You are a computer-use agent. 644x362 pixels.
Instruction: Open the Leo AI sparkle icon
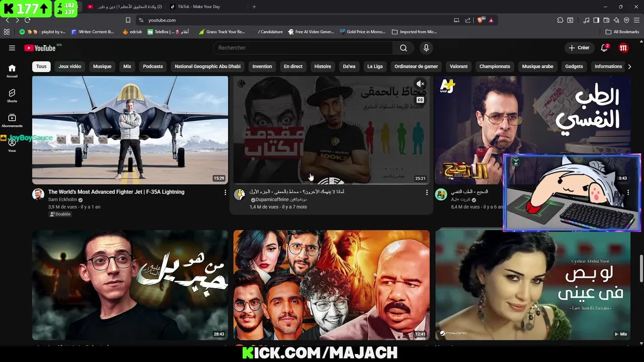(616, 20)
